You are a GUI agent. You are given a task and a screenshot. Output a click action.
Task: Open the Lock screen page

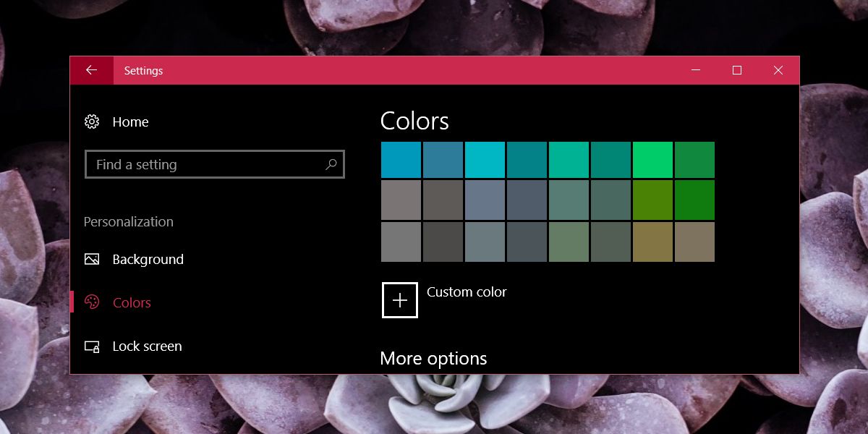[147, 346]
